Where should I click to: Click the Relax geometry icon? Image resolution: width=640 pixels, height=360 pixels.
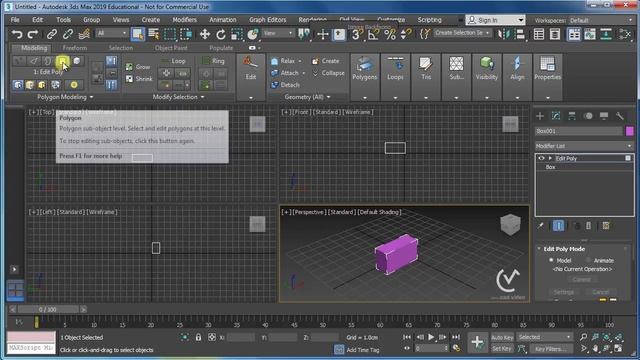tap(275, 61)
